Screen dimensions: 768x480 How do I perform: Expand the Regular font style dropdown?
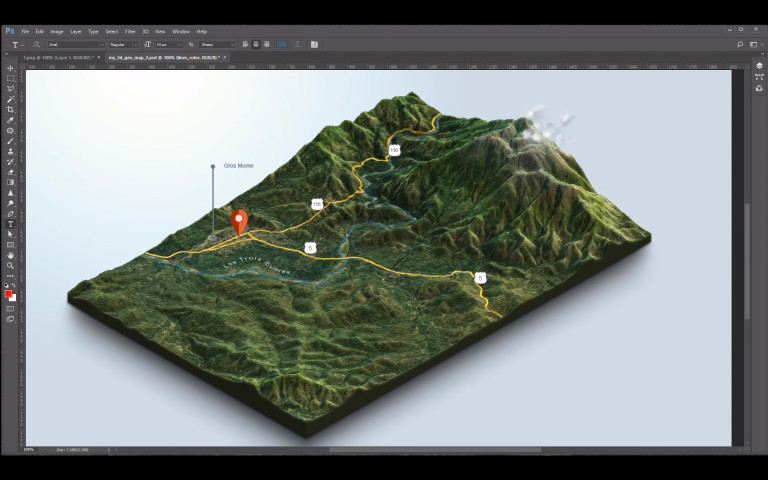click(x=124, y=44)
